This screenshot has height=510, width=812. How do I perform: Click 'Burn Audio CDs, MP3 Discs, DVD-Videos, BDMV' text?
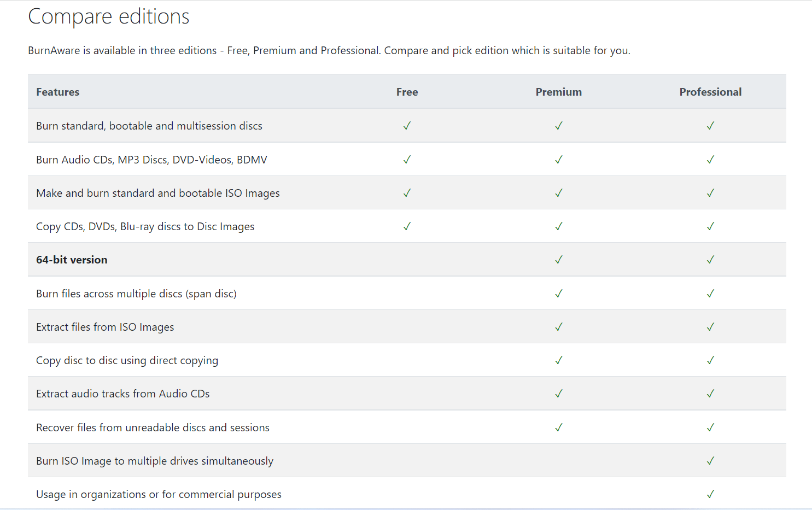(152, 160)
